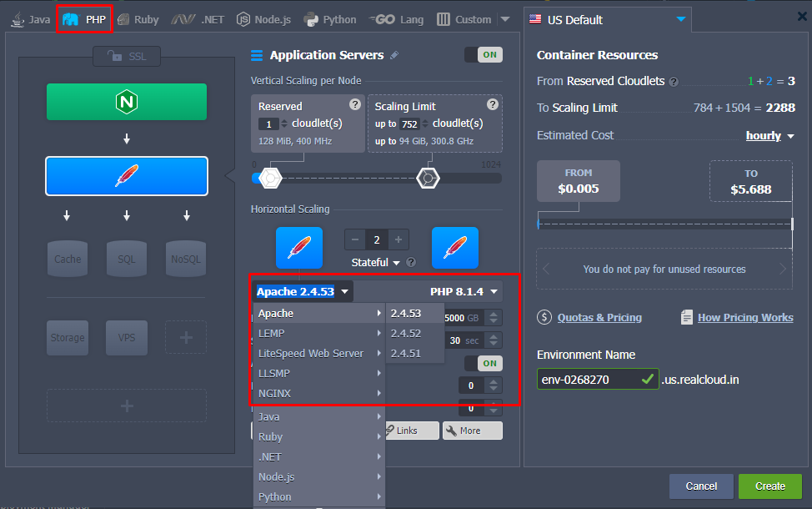
Task: Click the Environment Name input field
Action: point(588,380)
